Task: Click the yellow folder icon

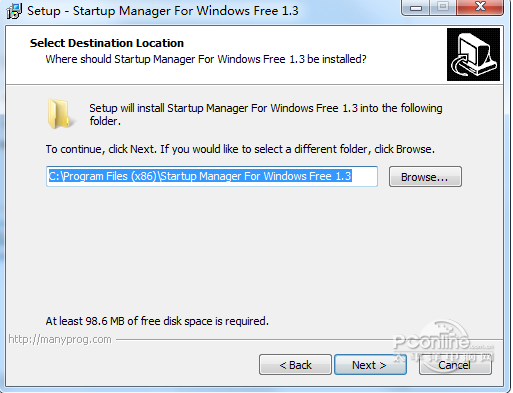Action: coord(60,113)
